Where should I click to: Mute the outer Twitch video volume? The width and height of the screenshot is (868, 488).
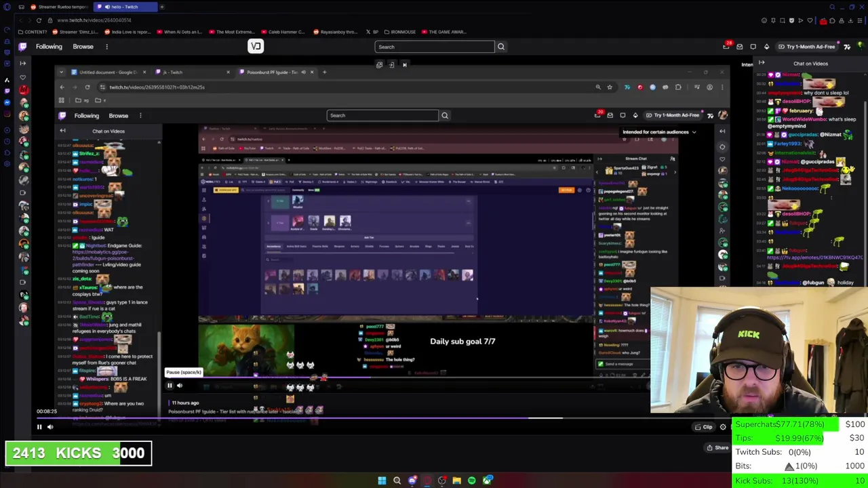coord(50,427)
